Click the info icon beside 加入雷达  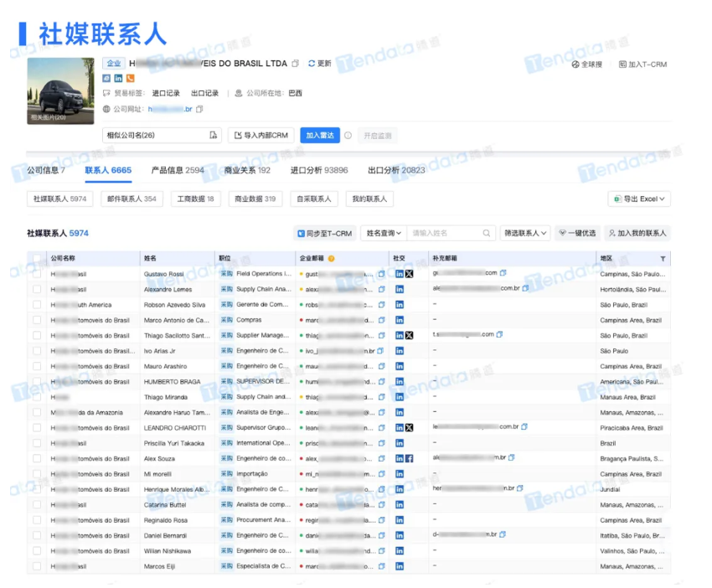[x=348, y=136]
